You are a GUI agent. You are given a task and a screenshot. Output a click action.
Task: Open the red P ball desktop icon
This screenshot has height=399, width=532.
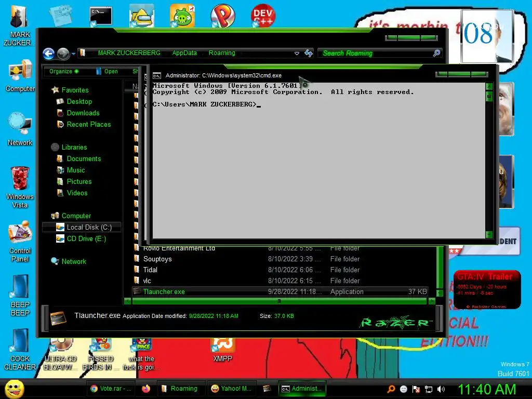(x=222, y=16)
